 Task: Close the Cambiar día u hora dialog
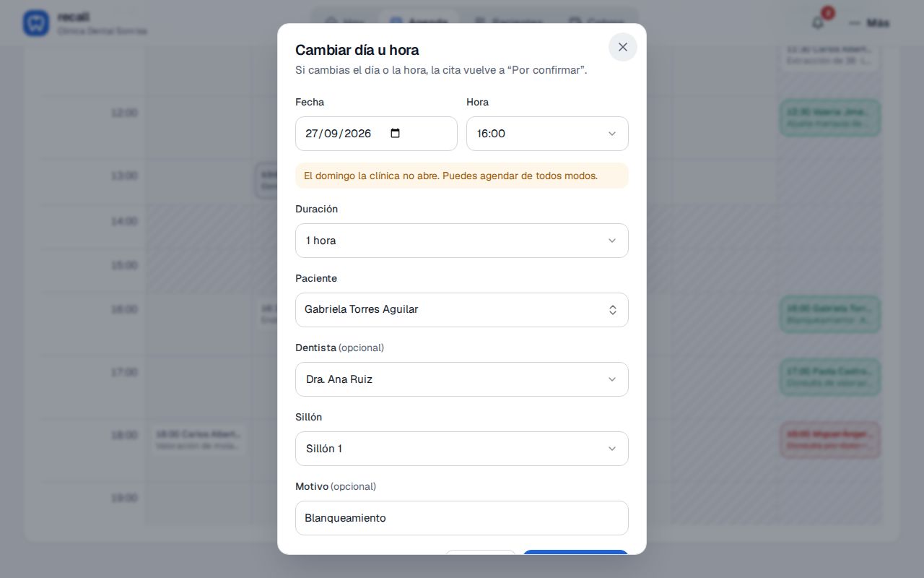coord(622,47)
